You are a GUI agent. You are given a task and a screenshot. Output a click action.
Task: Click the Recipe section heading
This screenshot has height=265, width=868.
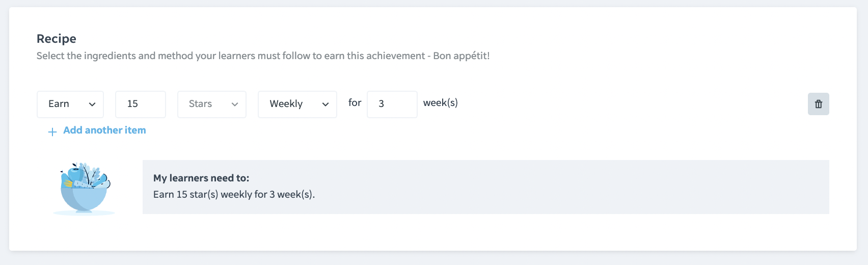pos(57,39)
